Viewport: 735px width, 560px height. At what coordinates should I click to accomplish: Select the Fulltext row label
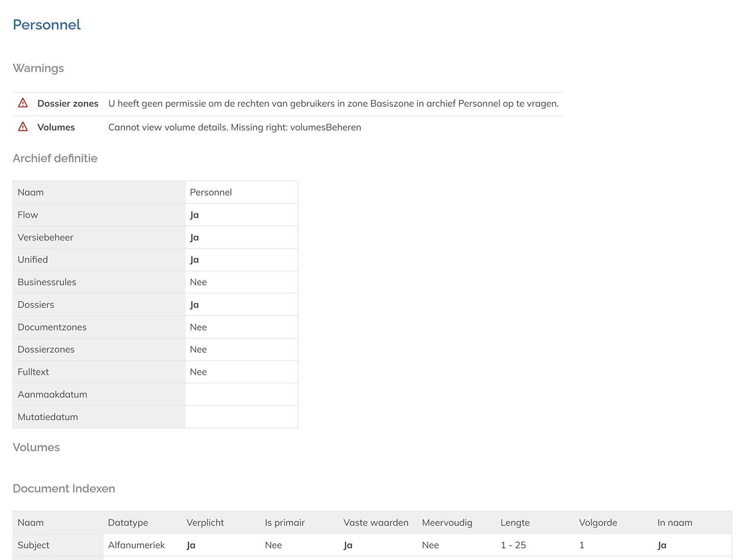coord(33,372)
